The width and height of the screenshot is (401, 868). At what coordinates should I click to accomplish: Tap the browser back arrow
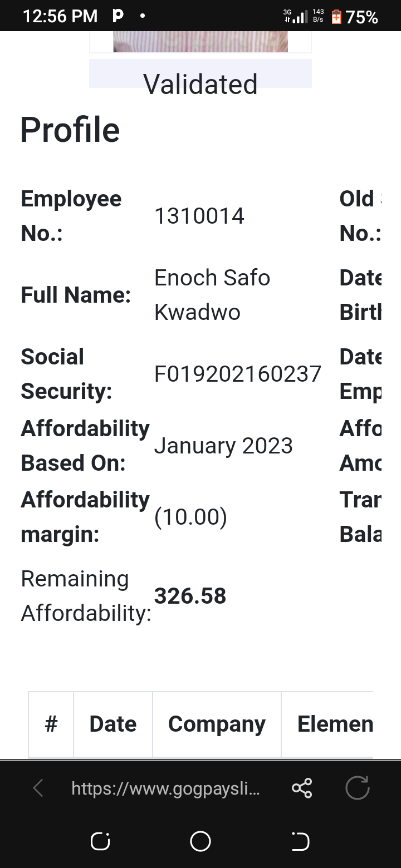click(38, 788)
